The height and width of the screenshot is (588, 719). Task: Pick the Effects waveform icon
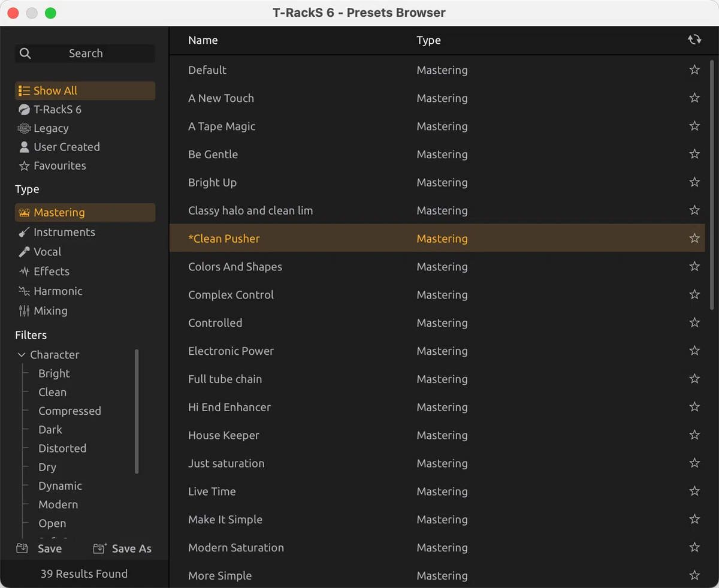pyautogui.click(x=24, y=272)
